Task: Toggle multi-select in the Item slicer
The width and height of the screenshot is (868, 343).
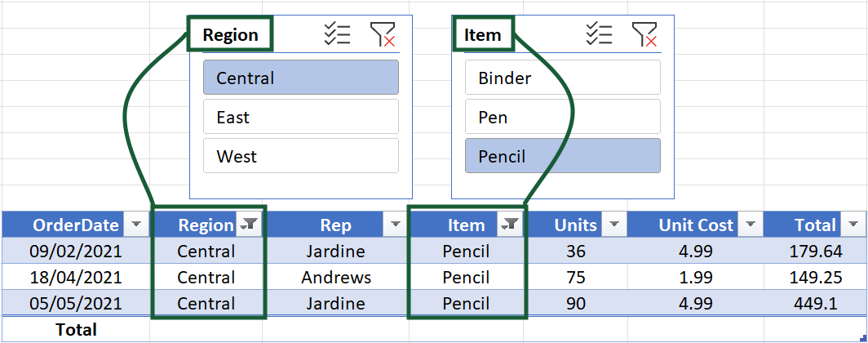Action: coord(599,34)
